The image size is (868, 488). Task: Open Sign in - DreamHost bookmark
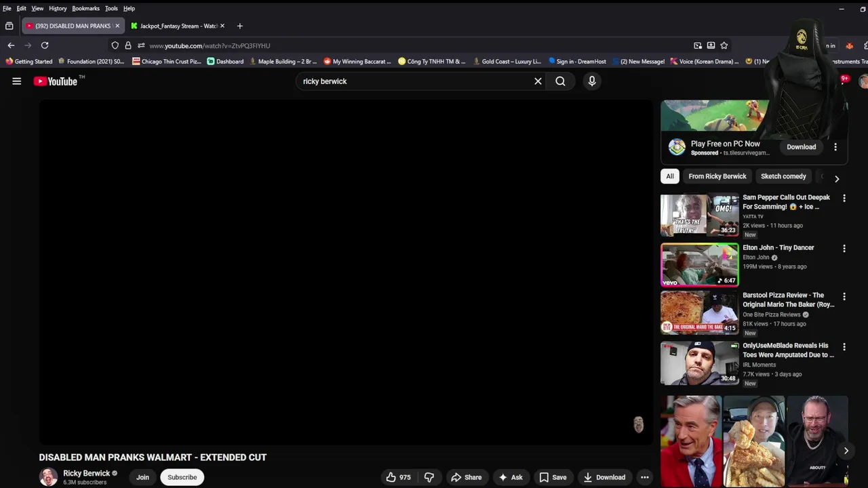click(x=577, y=62)
